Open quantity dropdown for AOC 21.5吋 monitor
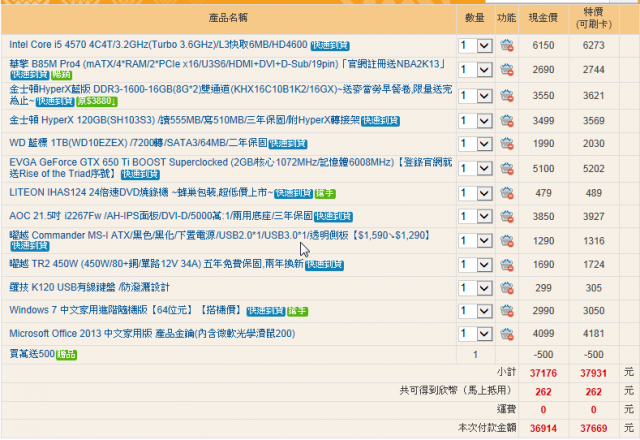The width and height of the screenshot is (640, 440). [475, 216]
